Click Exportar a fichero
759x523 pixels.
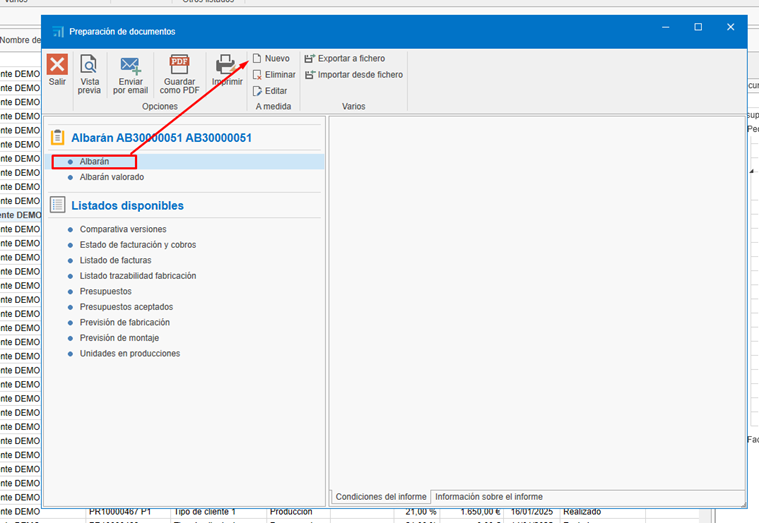point(345,58)
